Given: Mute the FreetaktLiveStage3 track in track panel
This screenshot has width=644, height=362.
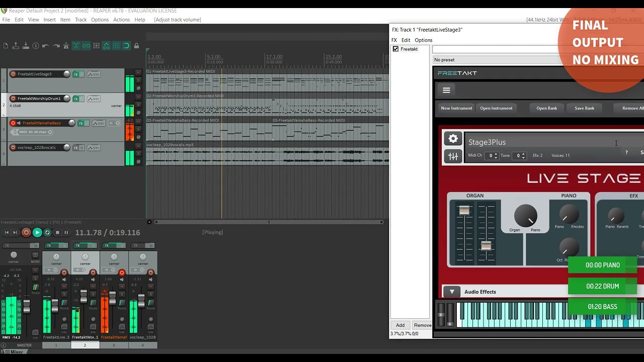Looking at the screenshot, I should (138, 72).
